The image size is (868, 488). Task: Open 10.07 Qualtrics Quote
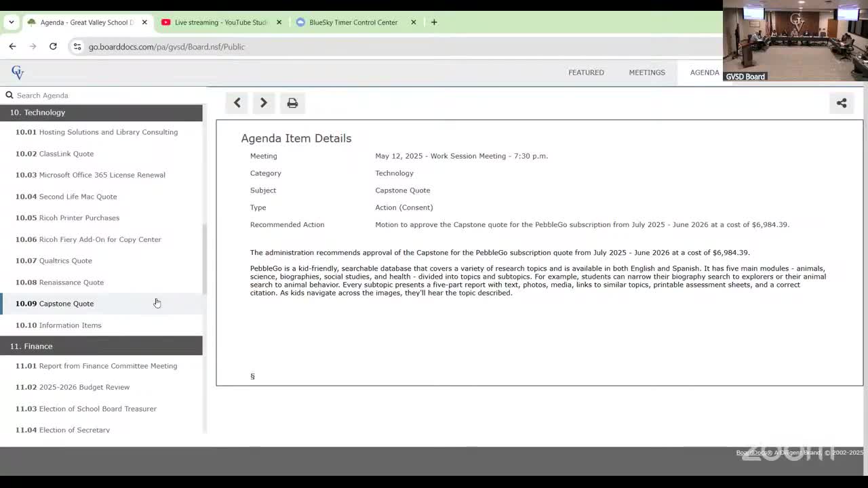(101, 261)
